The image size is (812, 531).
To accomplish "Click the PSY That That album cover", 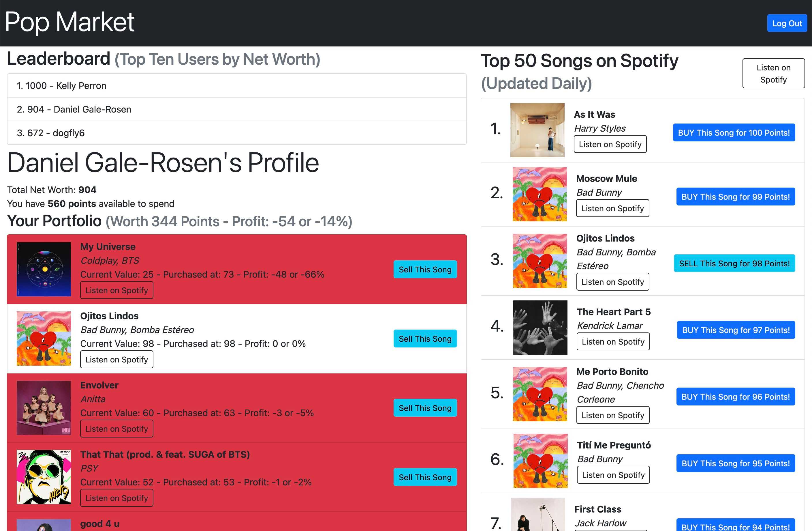I will click(44, 477).
